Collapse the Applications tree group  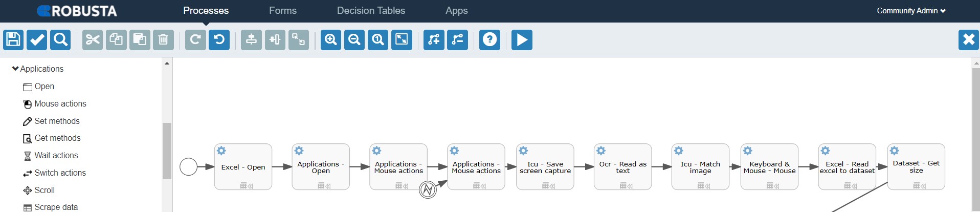point(15,69)
